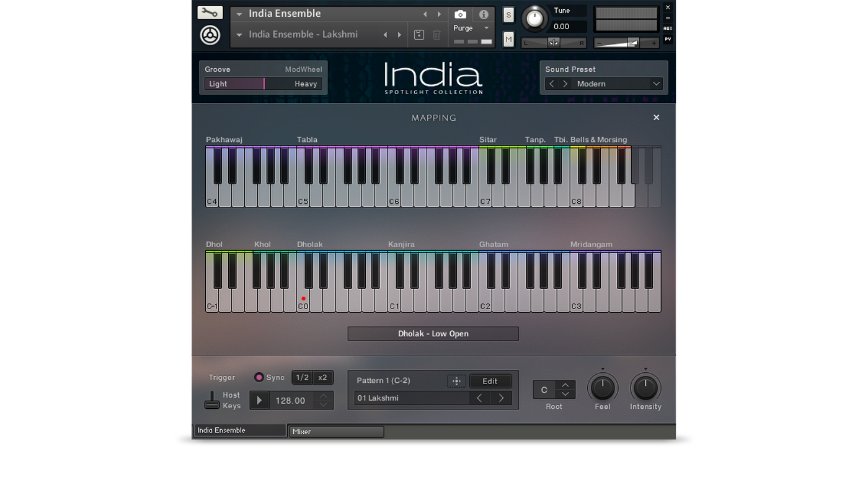Image resolution: width=868 pixels, height=498 pixels.
Task: Click the Root key value C
Action: pos(544,390)
